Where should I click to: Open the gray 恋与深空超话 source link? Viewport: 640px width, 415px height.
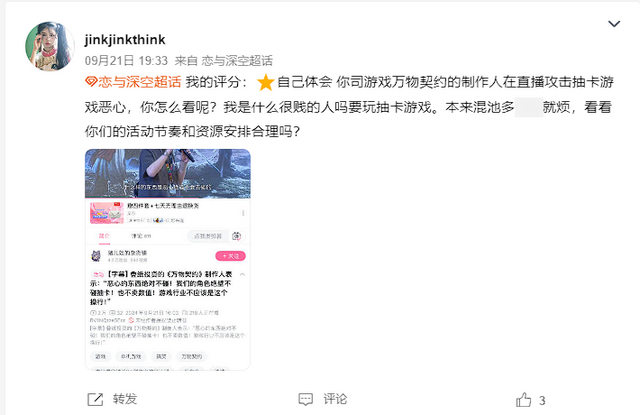(x=237, y=61)
